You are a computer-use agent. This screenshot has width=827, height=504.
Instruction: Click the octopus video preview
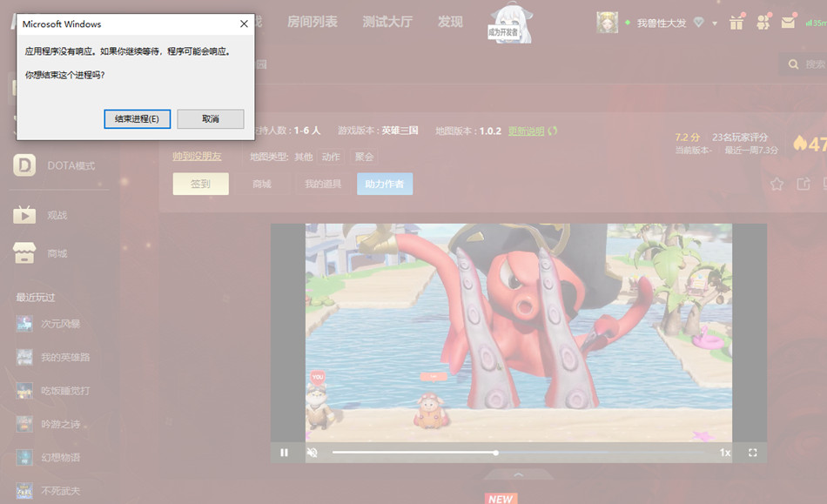coord(519,333)
